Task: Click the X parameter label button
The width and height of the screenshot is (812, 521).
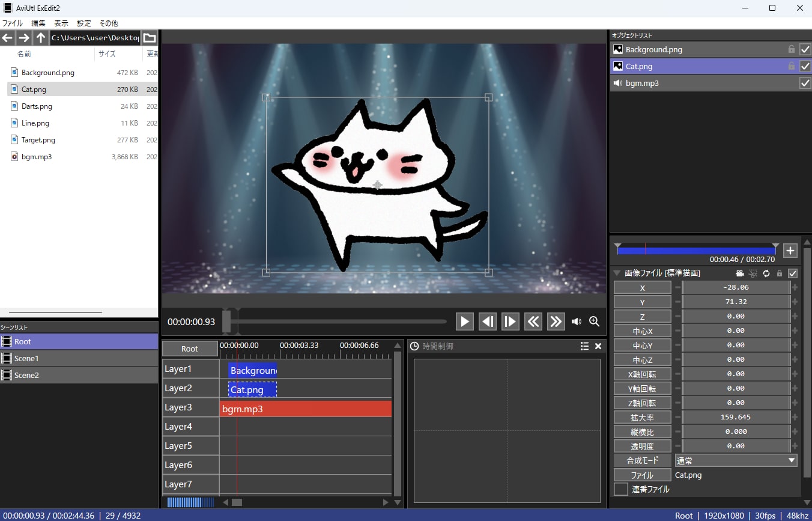Action: click(643, 287)
